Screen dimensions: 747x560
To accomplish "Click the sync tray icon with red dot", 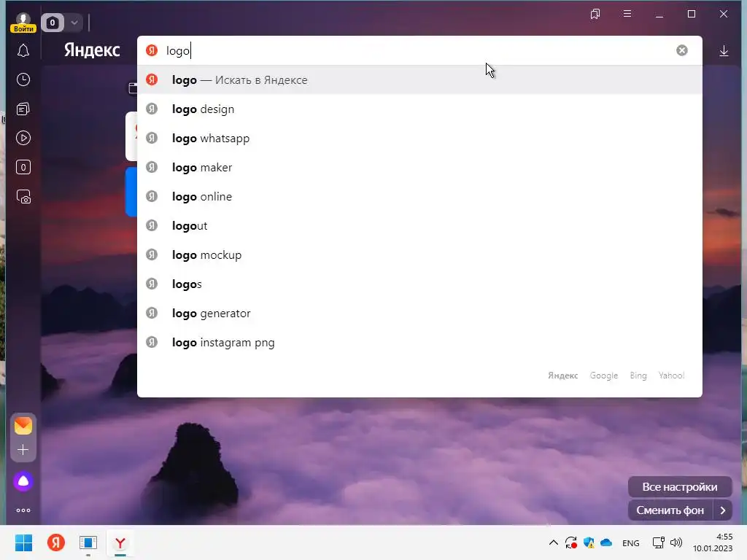I will (x=570, y=542).
